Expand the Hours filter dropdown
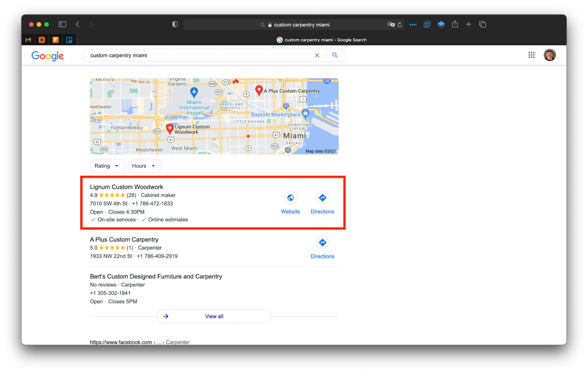 tap(144, 166)
